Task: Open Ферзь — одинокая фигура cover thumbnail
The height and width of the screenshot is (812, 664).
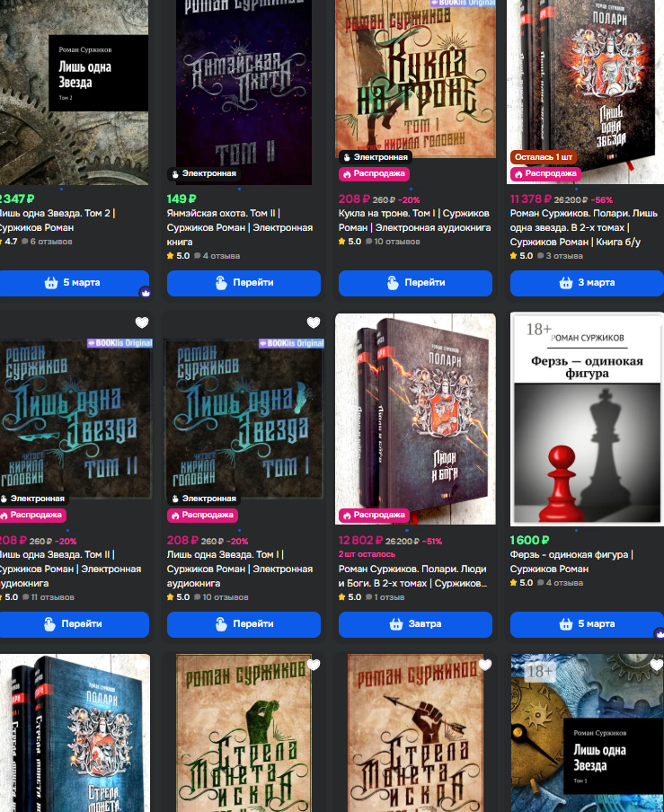Action: pos(587,419)
